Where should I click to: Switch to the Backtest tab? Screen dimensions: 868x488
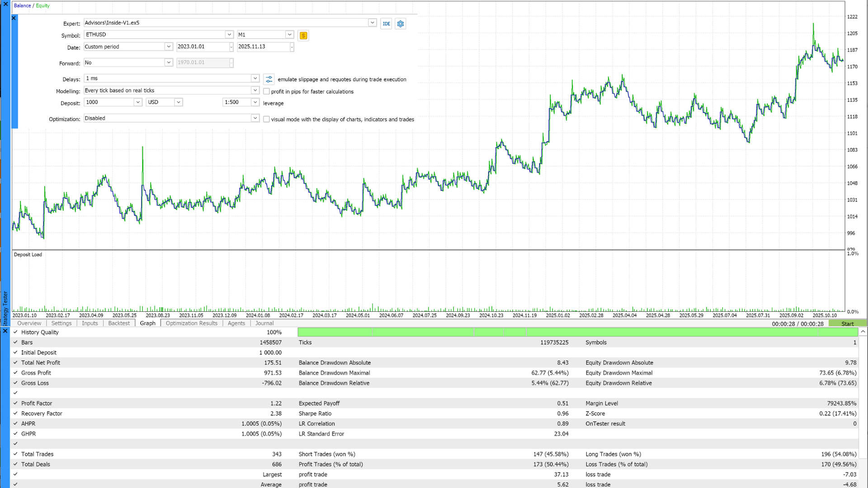(119, 323)
